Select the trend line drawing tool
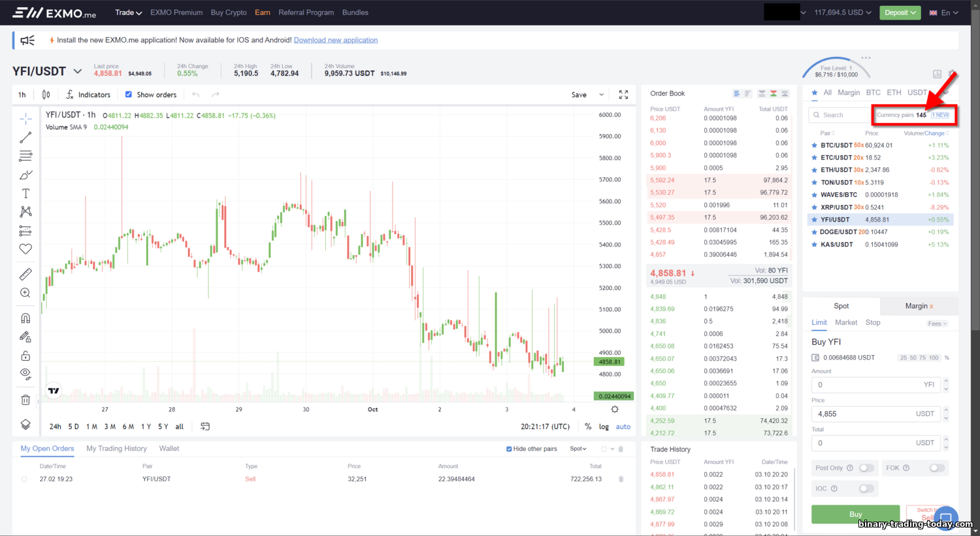The width and height of the screenshot is (980, 536). point(25,138)
